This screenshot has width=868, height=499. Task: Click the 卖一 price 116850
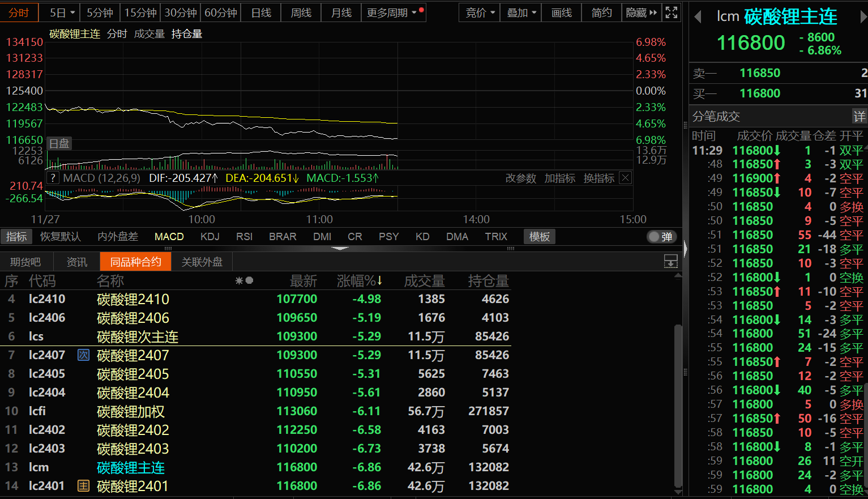tap(760, 73)
